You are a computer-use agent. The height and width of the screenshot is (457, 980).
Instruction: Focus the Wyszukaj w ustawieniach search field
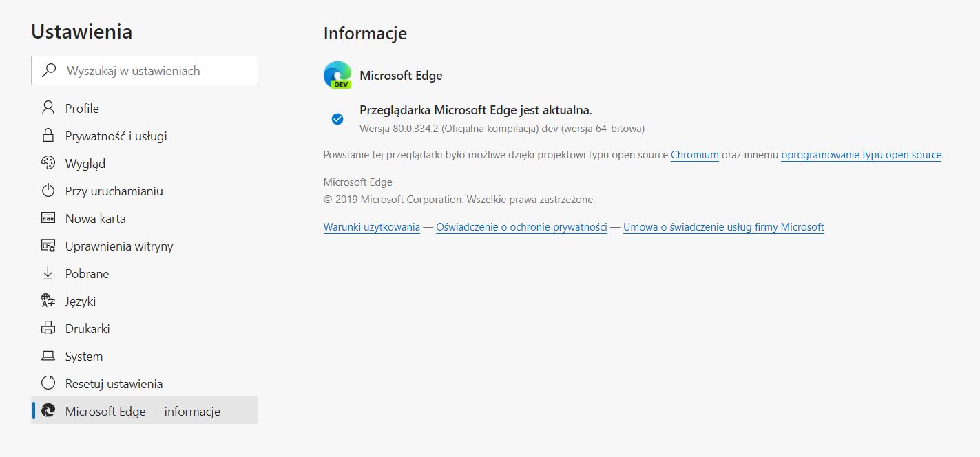(x=145, y=70)
